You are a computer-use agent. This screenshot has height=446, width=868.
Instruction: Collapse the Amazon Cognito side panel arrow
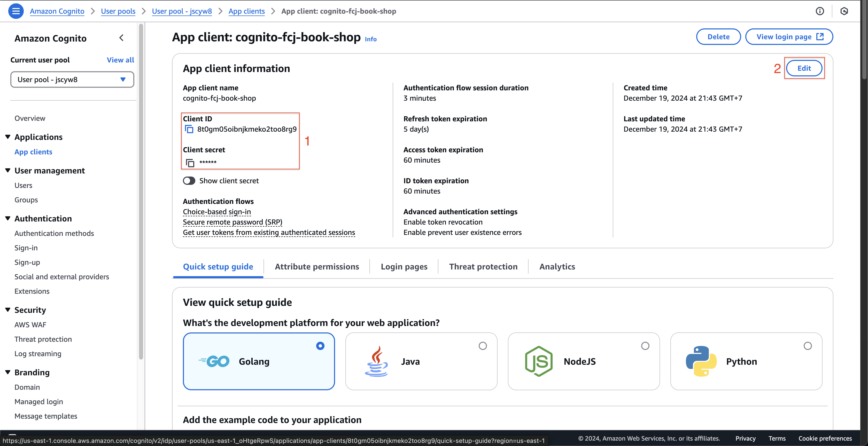pyautogui.click(x=122, y=38)
